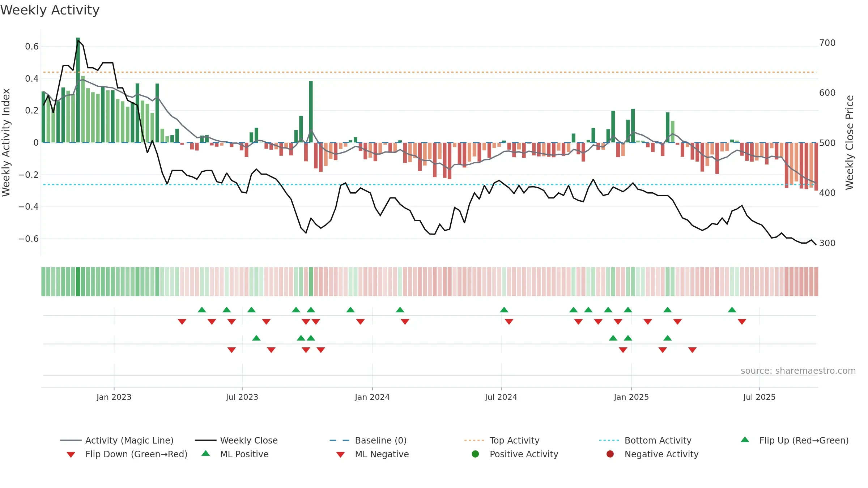Click the Top Activity dotted orange legend line

(474, 440)
